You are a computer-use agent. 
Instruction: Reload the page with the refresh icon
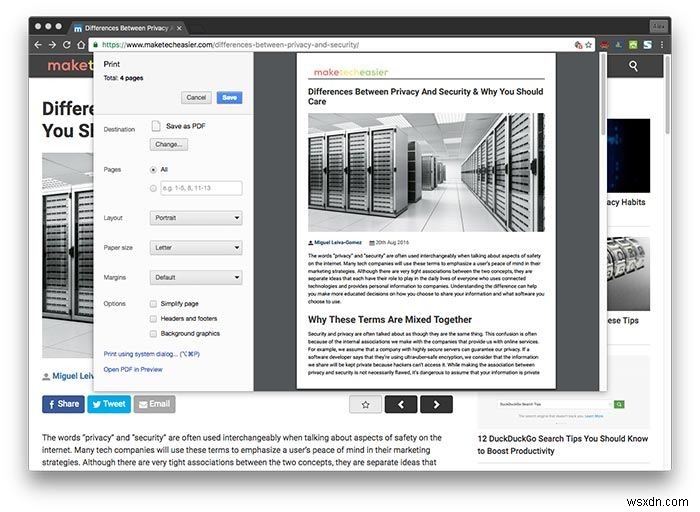pyautogui.click(x=67, y=45)
